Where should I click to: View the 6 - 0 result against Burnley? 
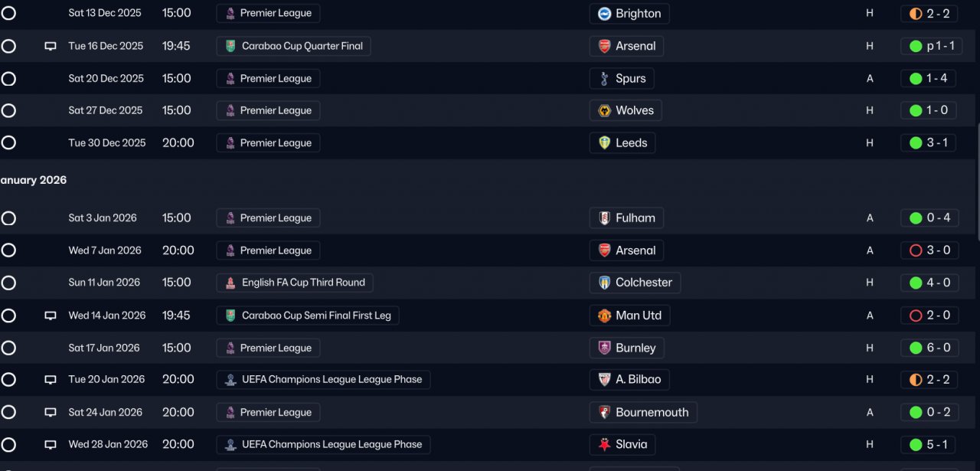click(x=929, y=348)
